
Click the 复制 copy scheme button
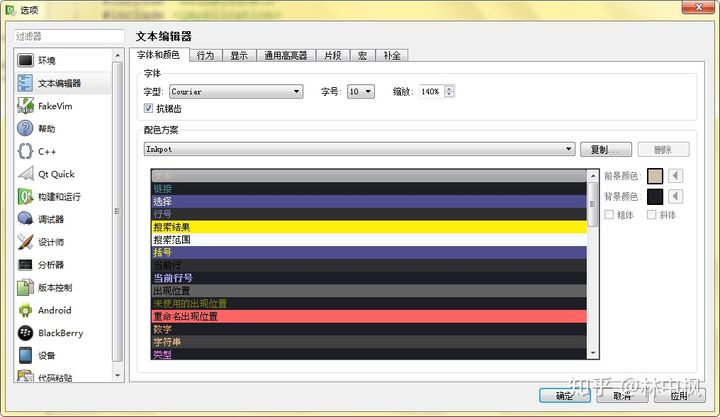pos(605,149)
